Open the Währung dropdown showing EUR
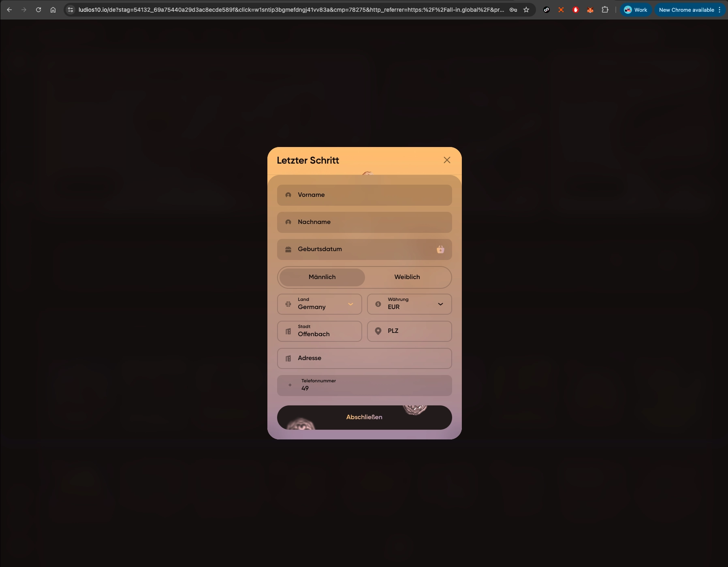 click(409, 304)
